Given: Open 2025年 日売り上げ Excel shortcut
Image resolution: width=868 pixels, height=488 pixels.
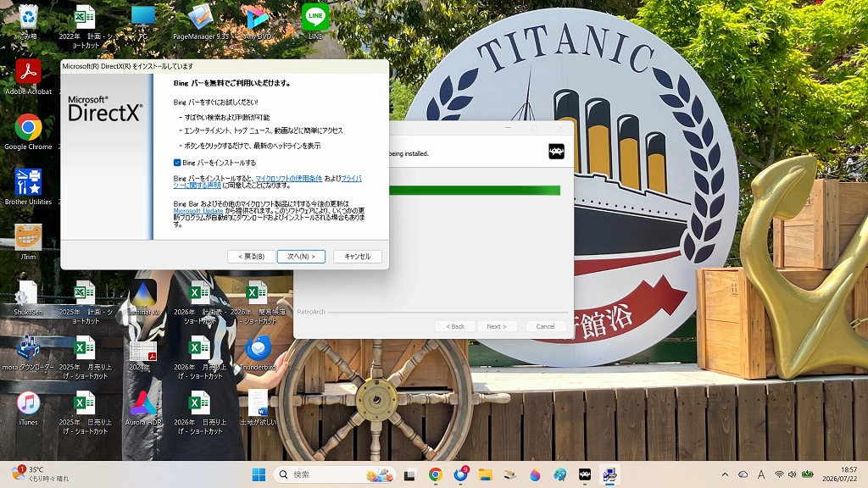Looking at the screenshot, I should click(86, 413).
